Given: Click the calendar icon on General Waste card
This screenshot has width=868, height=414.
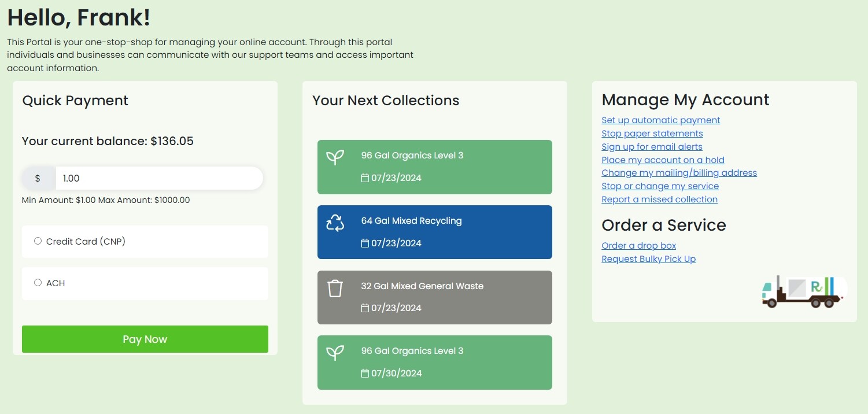Looking at the screenshot, I should [x=365, y=308].
